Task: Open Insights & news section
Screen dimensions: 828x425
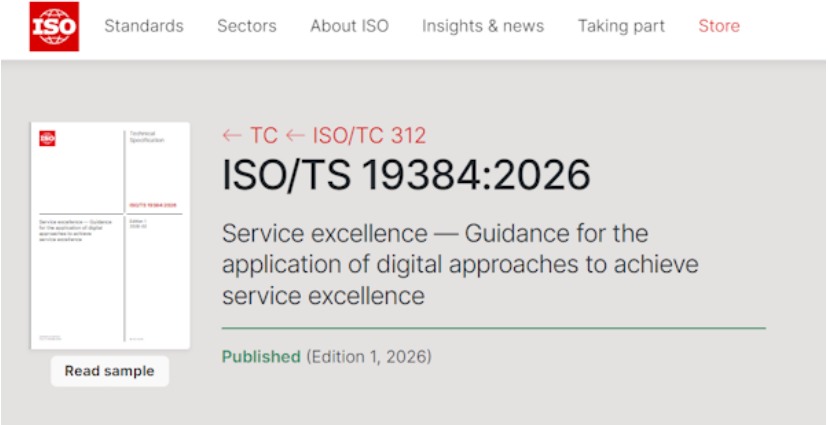Action: (x=483, y=26)
